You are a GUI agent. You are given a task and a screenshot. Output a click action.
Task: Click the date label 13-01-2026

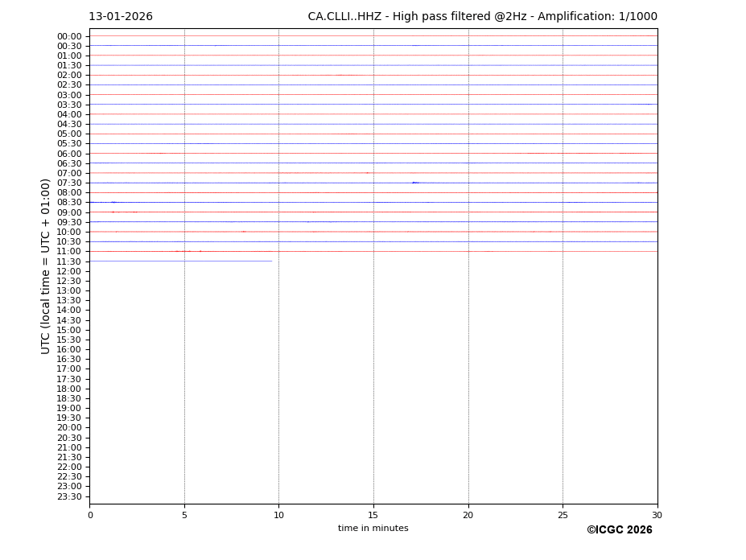[121, 17]
